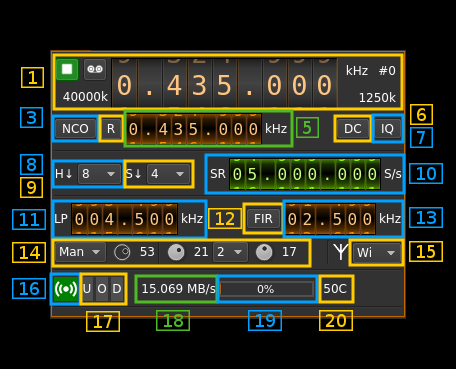Click the SR sample rate label
This screenshot has height=369, width=456.
coord(218,174)
